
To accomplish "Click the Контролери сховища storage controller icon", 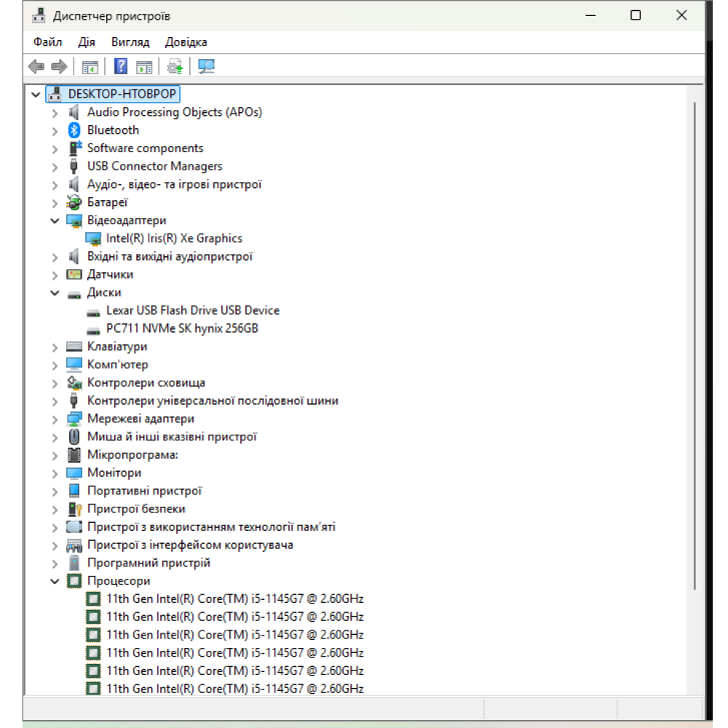I will point(74,383).
